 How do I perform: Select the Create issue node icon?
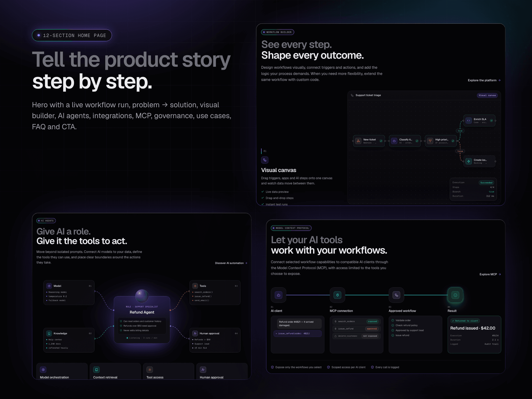coord(469,161)
